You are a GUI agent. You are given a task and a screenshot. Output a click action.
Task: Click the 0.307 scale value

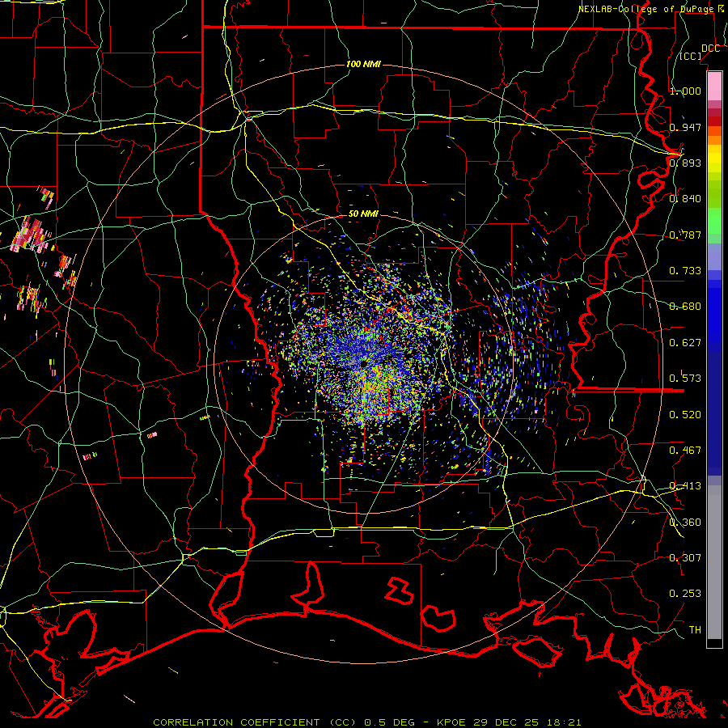(x=685, y=557)
